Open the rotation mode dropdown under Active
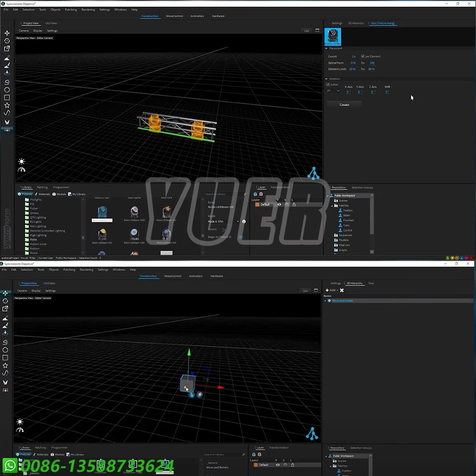 click(x=333, y=91)
